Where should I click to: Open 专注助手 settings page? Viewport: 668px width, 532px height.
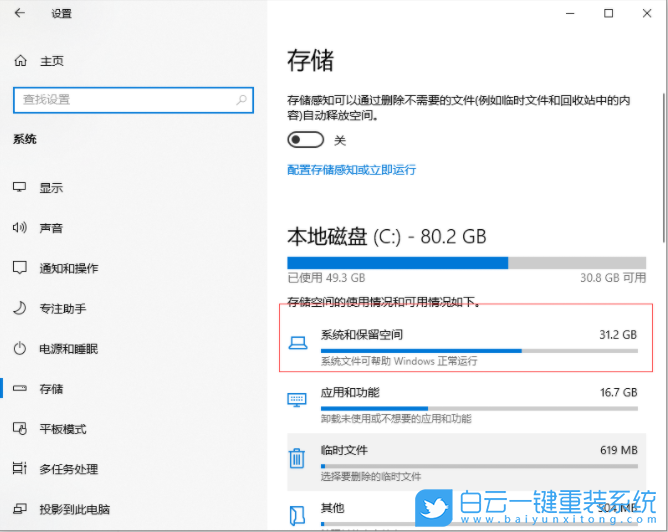point(63,308)
